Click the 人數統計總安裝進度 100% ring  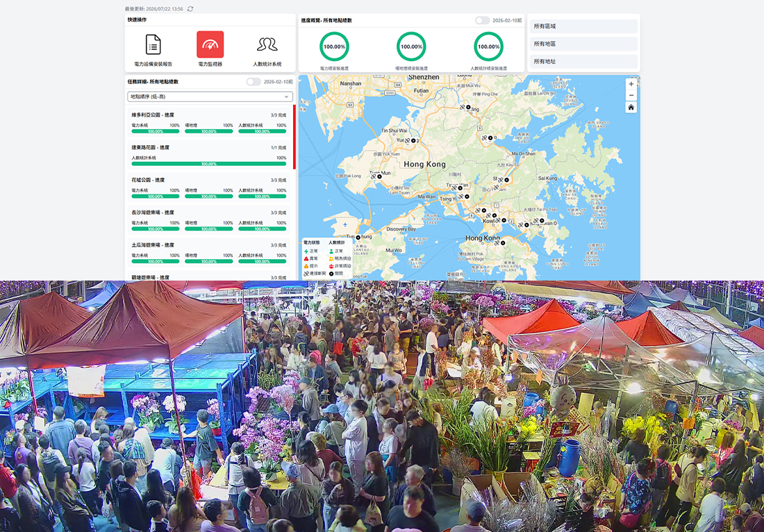click(x=488, y=47)
